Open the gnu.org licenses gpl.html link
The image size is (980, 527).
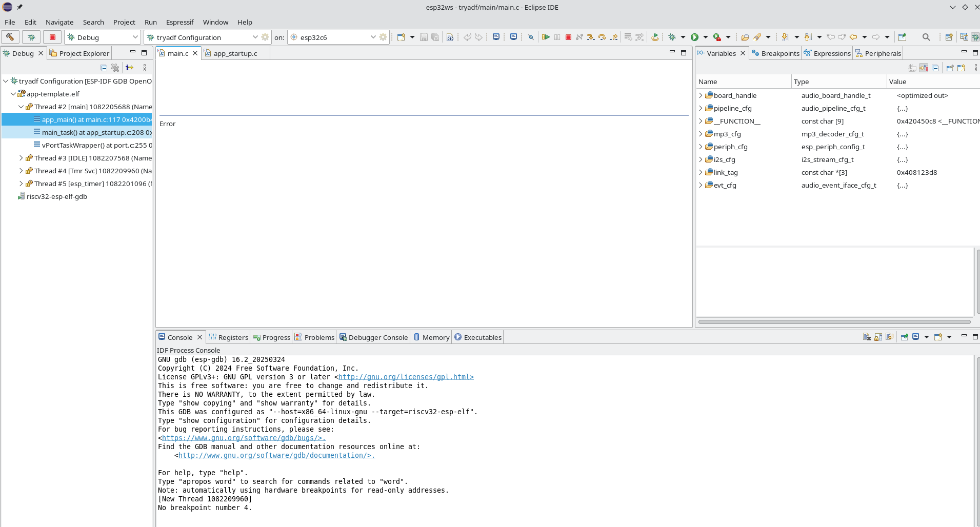pos(406,377)
